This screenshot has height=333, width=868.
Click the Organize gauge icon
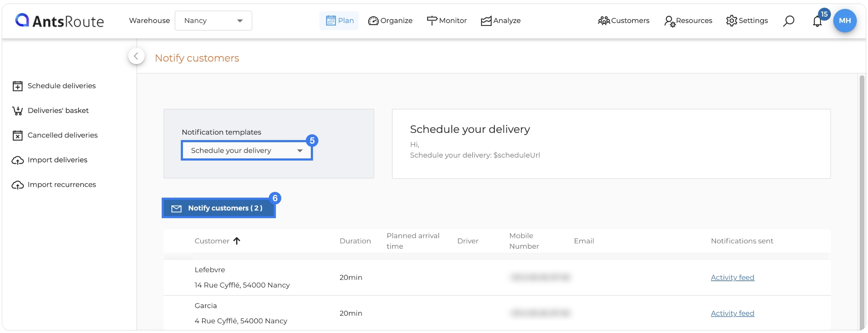[x=373, y=21]
